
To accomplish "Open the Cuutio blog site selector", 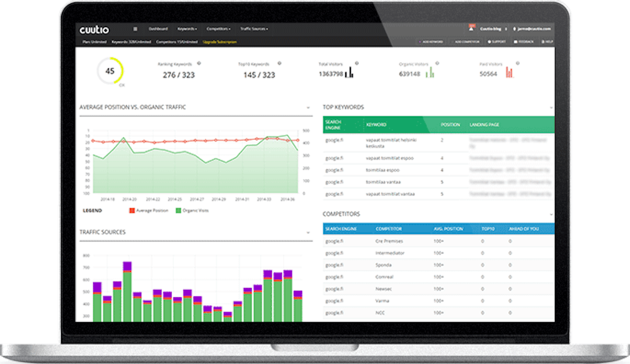I will tap(493, 29).
